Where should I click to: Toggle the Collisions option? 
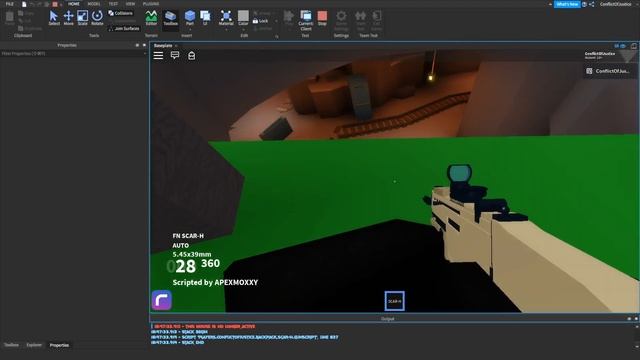[120, 13]
